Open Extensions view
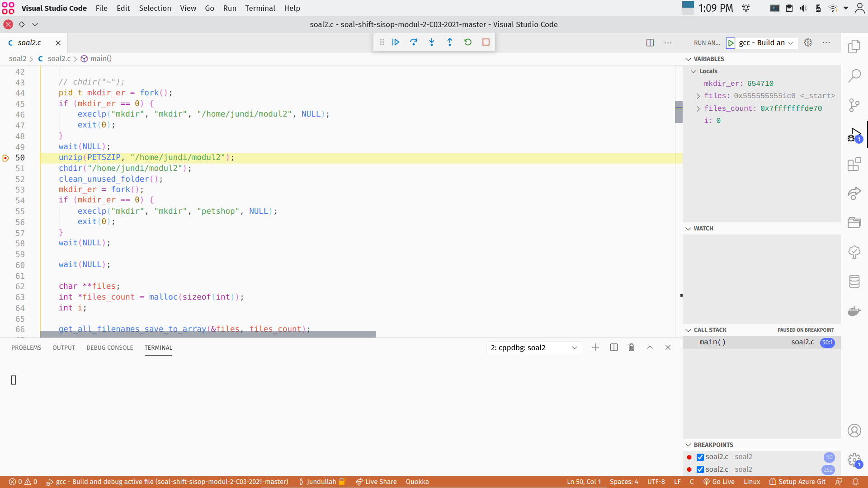 854,164
